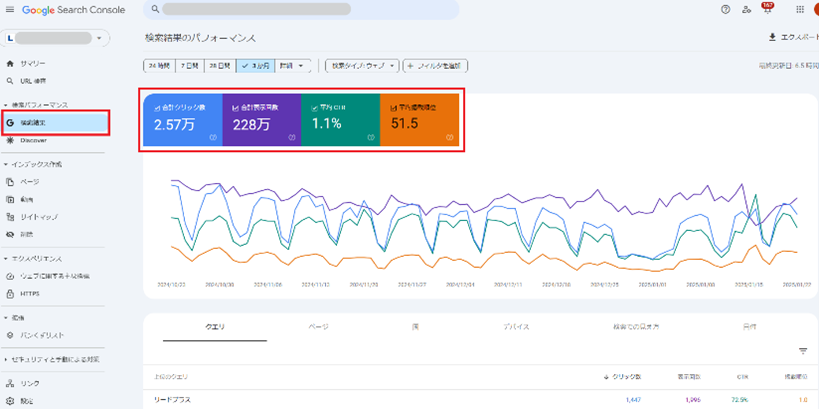Open the help question mark icon
819x409 pixels.
725,9
